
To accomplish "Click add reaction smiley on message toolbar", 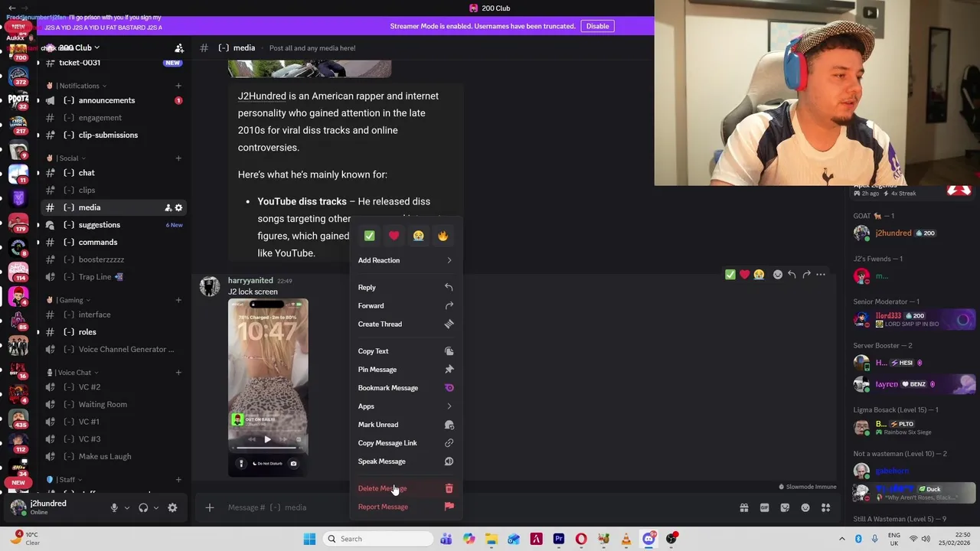I will tap(777, 274).
